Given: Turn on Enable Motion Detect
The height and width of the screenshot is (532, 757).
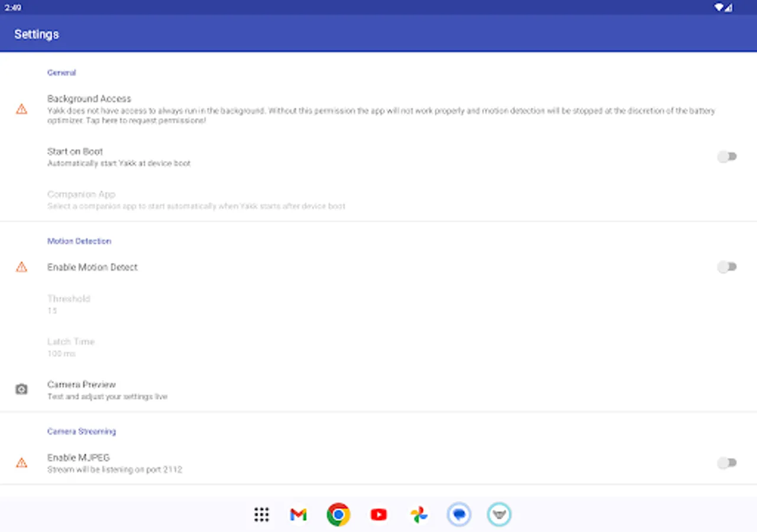Looking at the screenshot, I should point(727,267).
